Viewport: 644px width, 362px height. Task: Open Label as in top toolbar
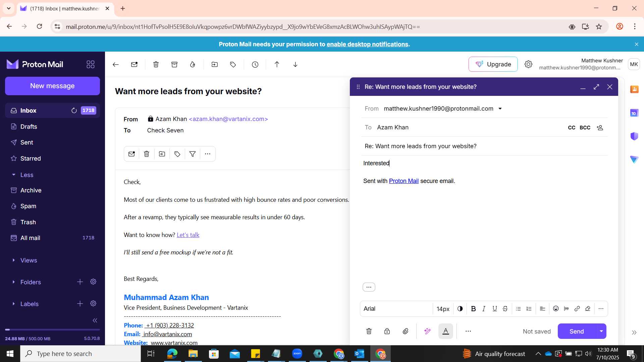click(x=233, y=64)
